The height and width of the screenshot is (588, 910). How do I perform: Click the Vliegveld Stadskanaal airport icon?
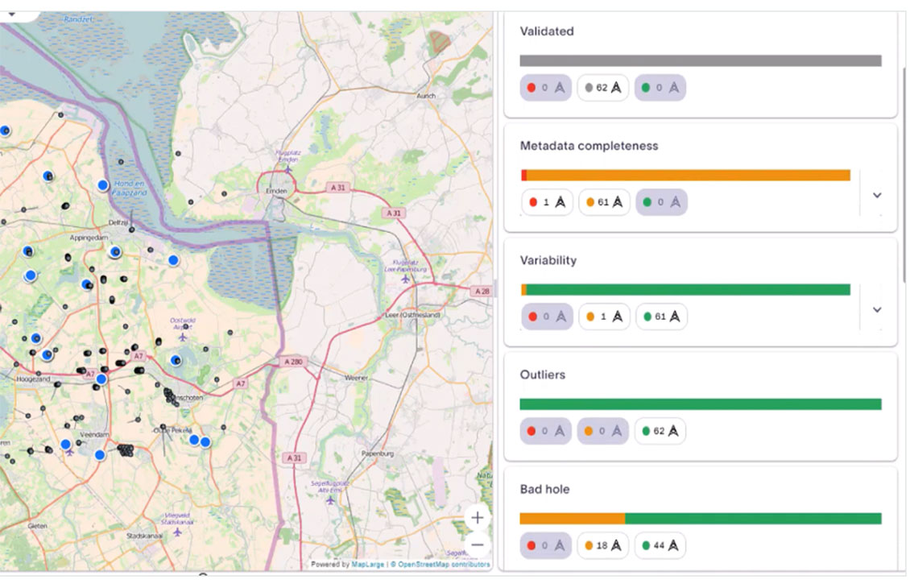click(177, 532)
